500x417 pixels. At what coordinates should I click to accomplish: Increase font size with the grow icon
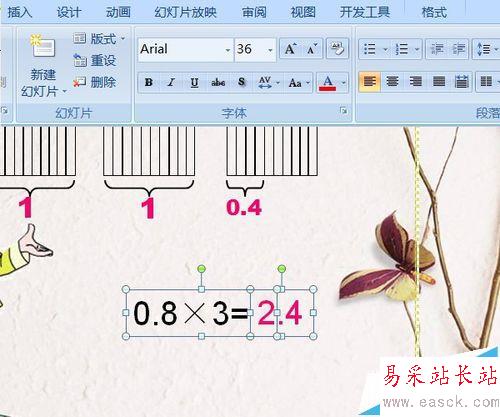coord(290,49)
